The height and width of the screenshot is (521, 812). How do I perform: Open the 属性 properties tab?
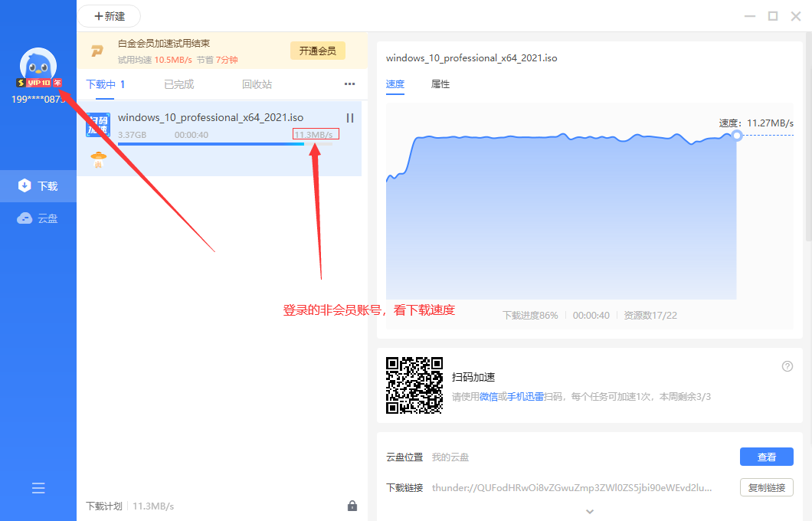coord(440,84)
